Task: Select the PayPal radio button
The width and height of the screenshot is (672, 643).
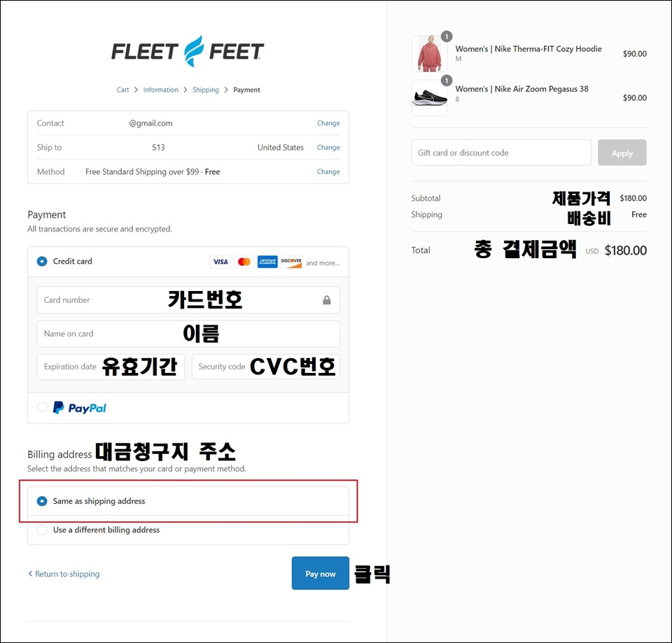Action: [x=42, y=407]
